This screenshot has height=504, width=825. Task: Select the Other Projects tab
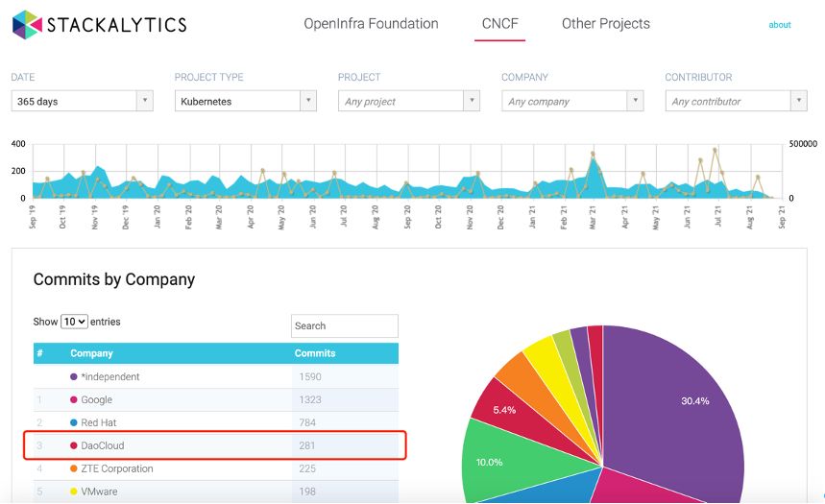pyautogui.click(x=605, y=24)
